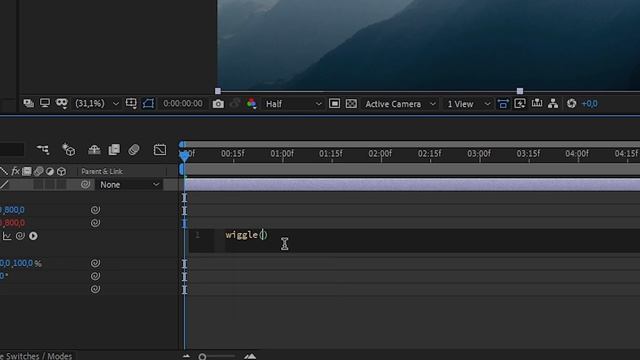Open the None parent layer dropdown
Screen dimensions: 640x360
[x=129, y=185]
